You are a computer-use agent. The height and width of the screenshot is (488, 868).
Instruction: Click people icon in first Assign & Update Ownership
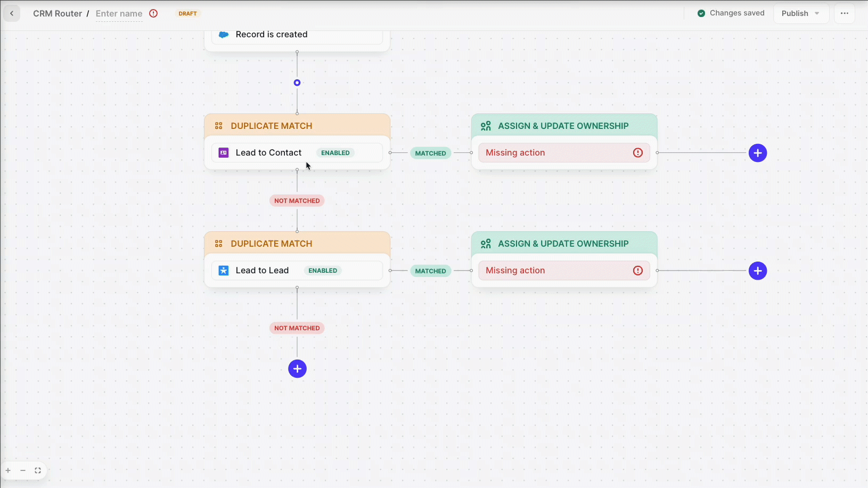coord(486,126)
